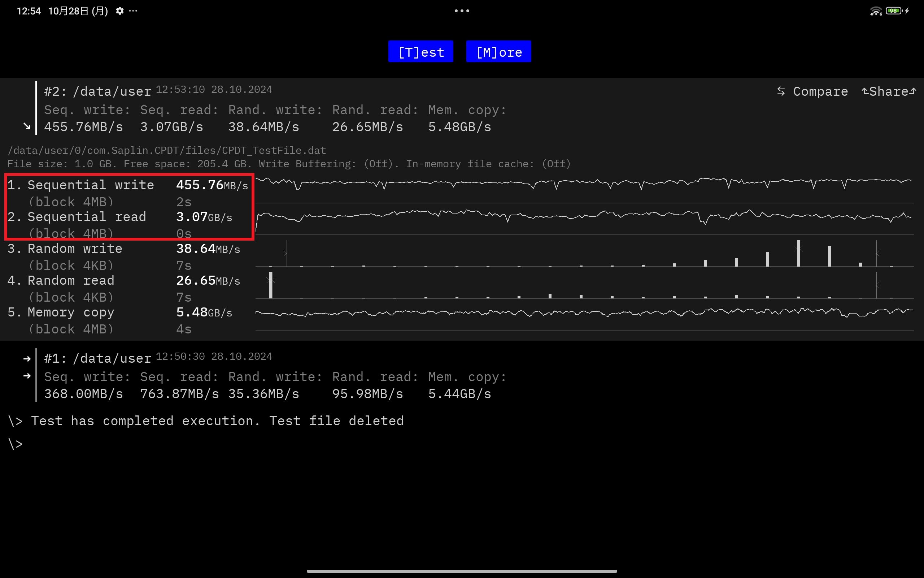Tap the 26.65MB/s detailed value
This screenshot has height=578, width=924.
click(x=208, y=280)
